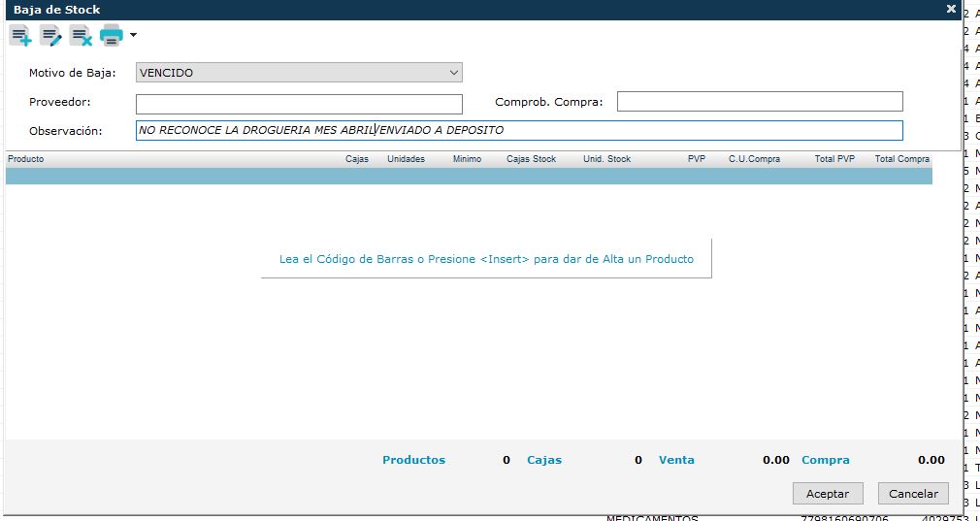Click the Cajas column header
The width and height of the screenshot is (980, 521).
357,159
